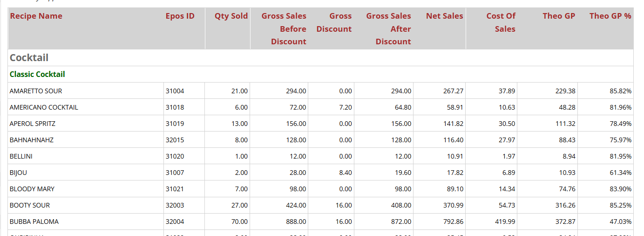Select the BLOODY MARY recipe name
This screenshot has height=236, width=644.
click(x=32, y=189)
